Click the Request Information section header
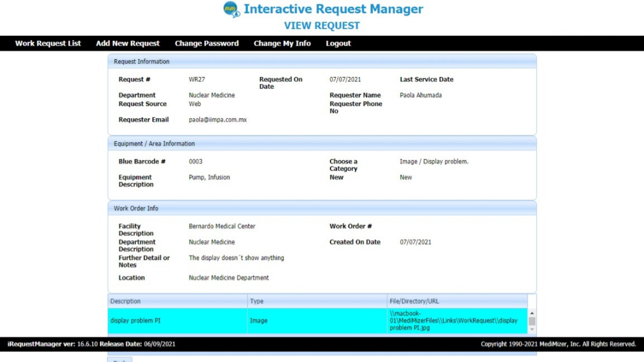Screen dimensions: 644x362 tap(142, 61)
